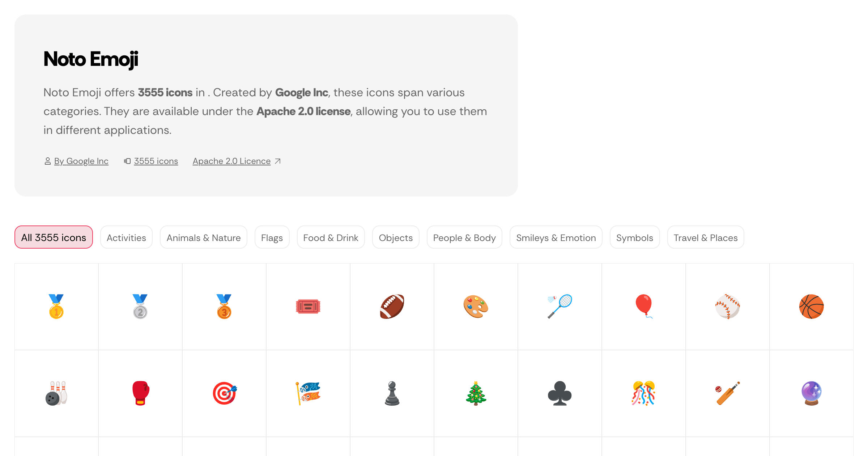Click the bronze third-place medal icon

click(224, 307)
